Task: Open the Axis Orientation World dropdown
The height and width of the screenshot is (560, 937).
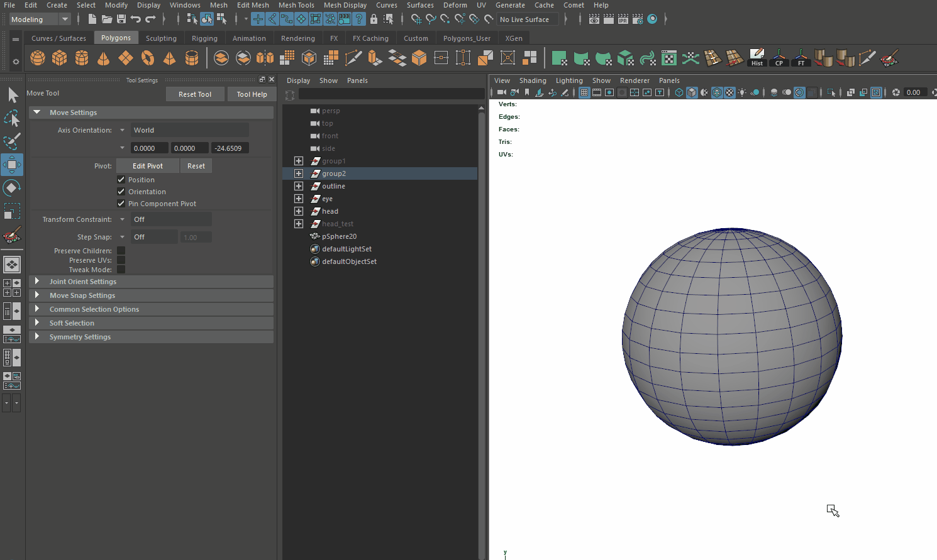Action: pyautogui.click(x=190, y=130)
